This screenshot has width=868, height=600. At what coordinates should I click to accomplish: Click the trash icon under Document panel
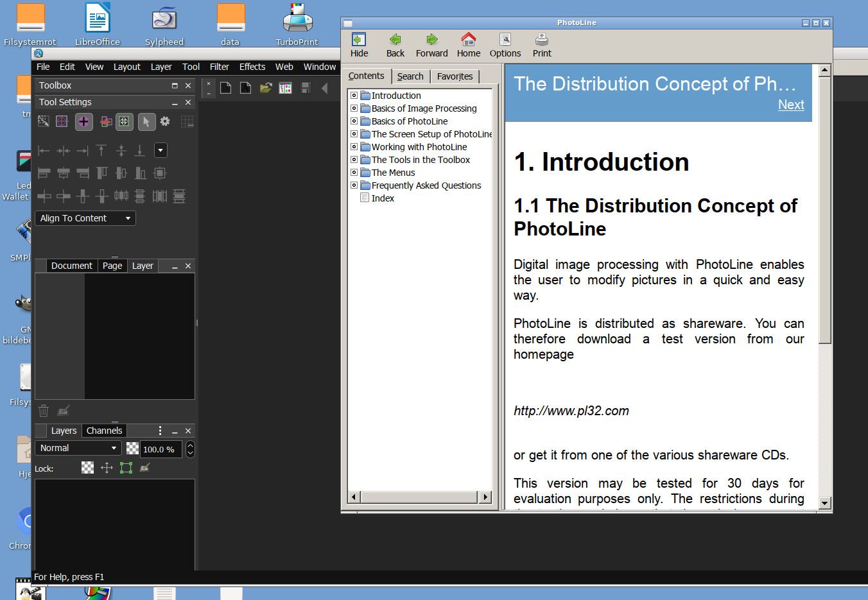(x=44, y=411)
